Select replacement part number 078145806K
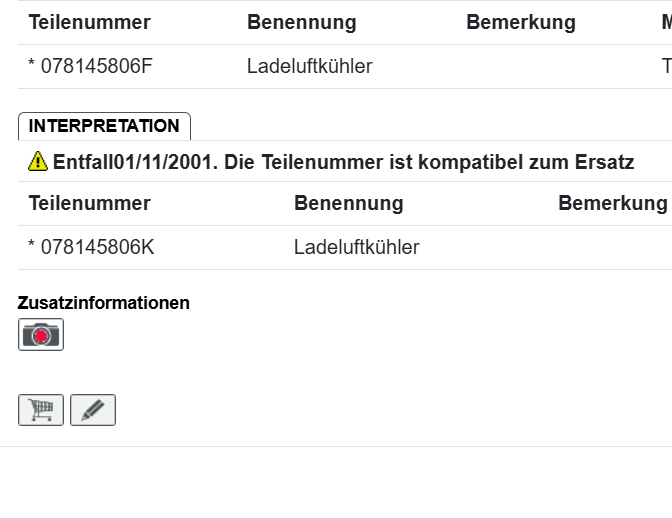Viewport: 672px width, 518px height. pyautogui.click(x=97, y=247)
